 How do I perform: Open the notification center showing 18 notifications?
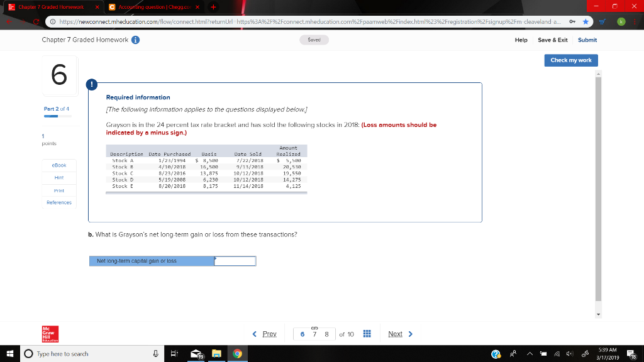[633, 353]
